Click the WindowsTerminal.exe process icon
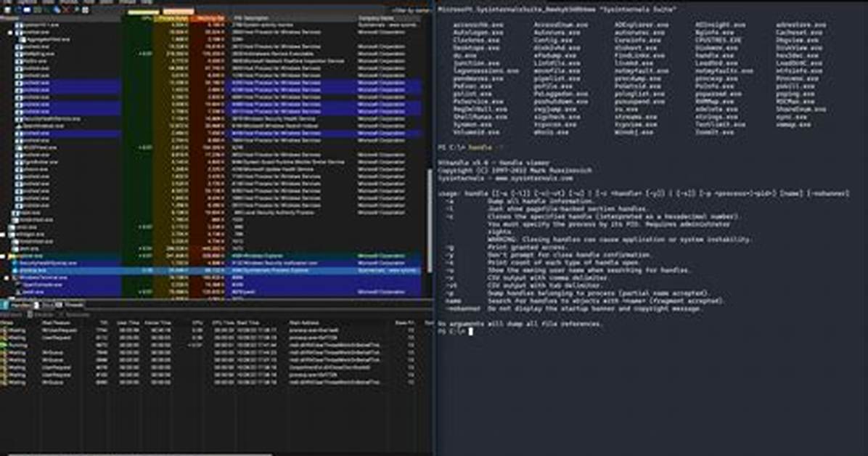 point(14,277)
